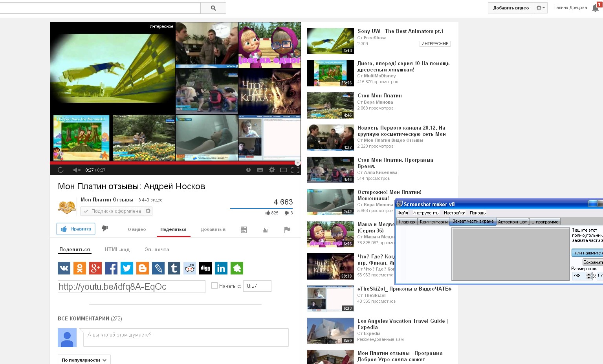Report the video with the flag icon
603x364 pixels.
[287, 230]
